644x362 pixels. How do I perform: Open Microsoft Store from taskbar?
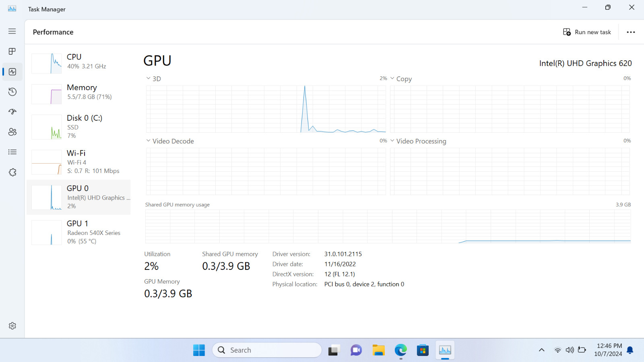click(x=423, y=350)
